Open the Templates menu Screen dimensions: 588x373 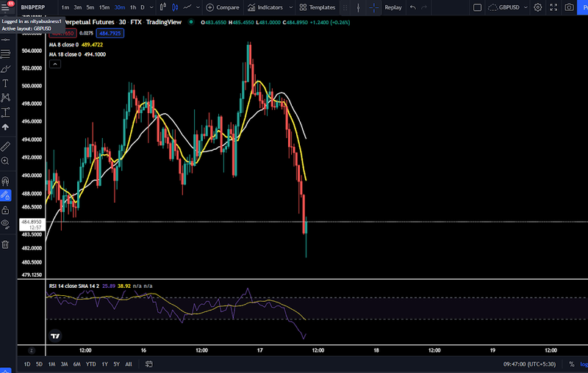point(318,7)
